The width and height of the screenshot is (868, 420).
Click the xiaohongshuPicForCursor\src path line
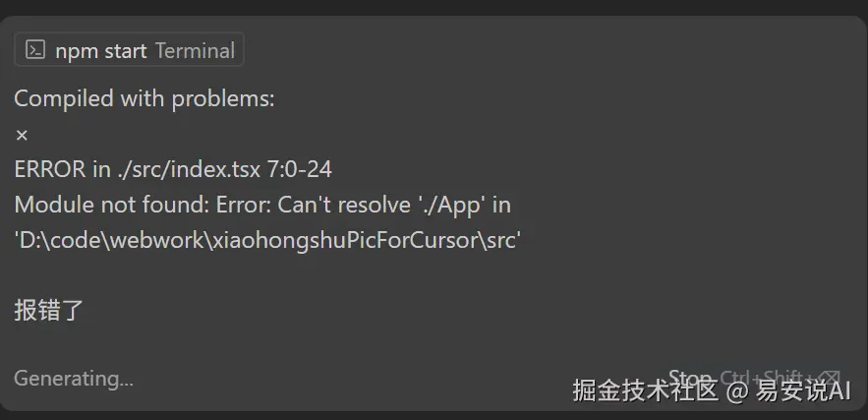pyautogui.click(x=267, y=240)
